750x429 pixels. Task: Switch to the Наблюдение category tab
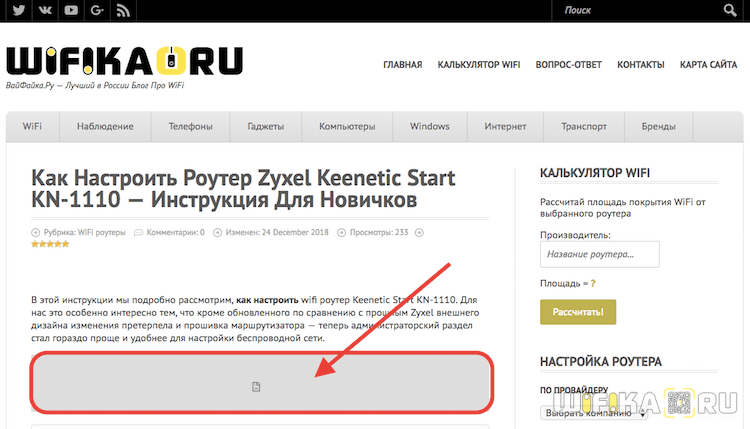click(x=105, y=126)
